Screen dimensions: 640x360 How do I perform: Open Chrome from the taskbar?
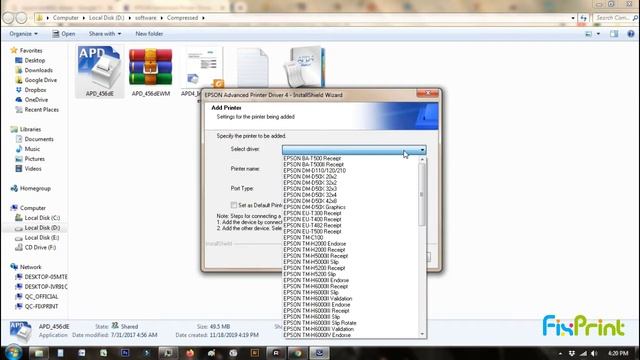[x=298, y=353]
